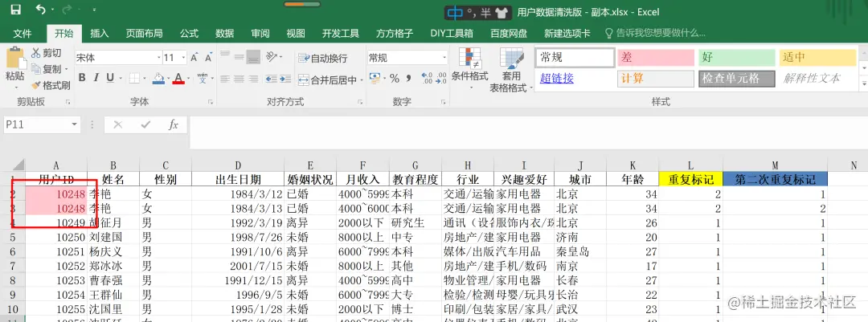Image resolution: width=868 pixels, height=322 pixels.
Task: Toggle Wrap Text (自动换行)
Action: pos(323,58)
